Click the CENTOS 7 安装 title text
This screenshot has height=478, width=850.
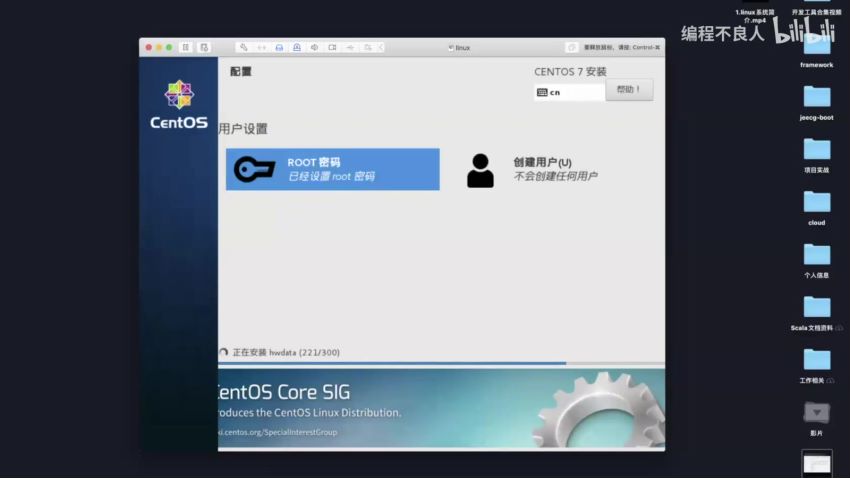click(570, 72)
